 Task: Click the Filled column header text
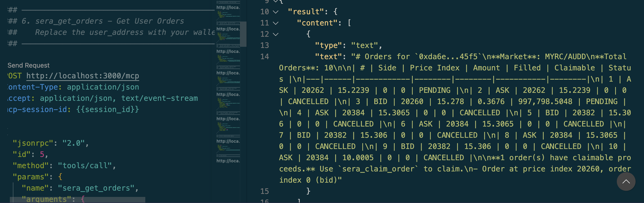click(x=527, y=68)
